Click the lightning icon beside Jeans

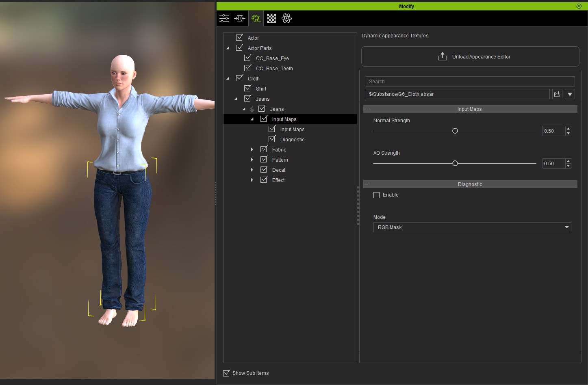[252, 109]
